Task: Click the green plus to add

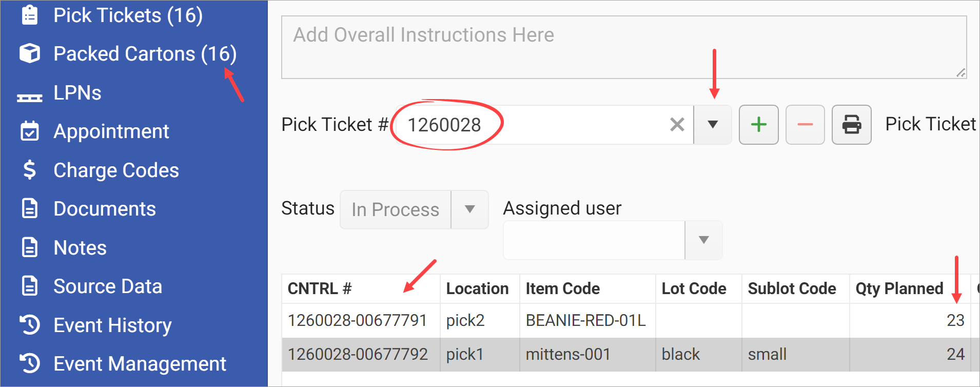Action: point(758,124)
